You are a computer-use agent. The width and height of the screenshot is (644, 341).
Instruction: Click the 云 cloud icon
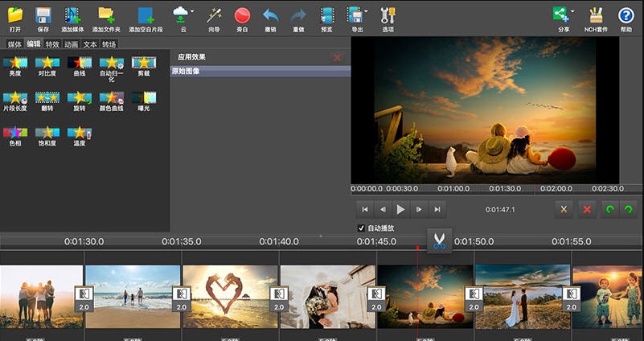click(181, 15)
